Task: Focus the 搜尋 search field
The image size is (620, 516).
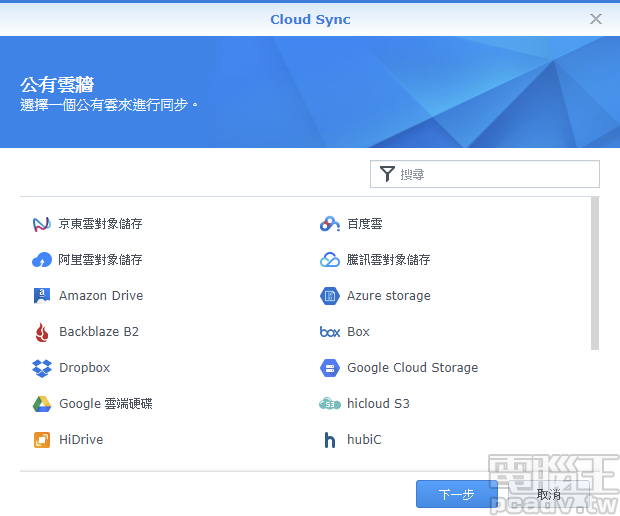Action: [485, 174]
